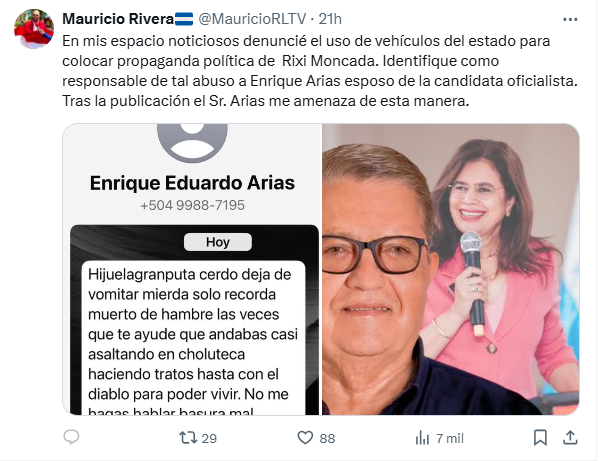Repost this tweet using retweet icon
Image resolution: width=606 pixels, height=461 pixels.
click(x=188, y=438)
